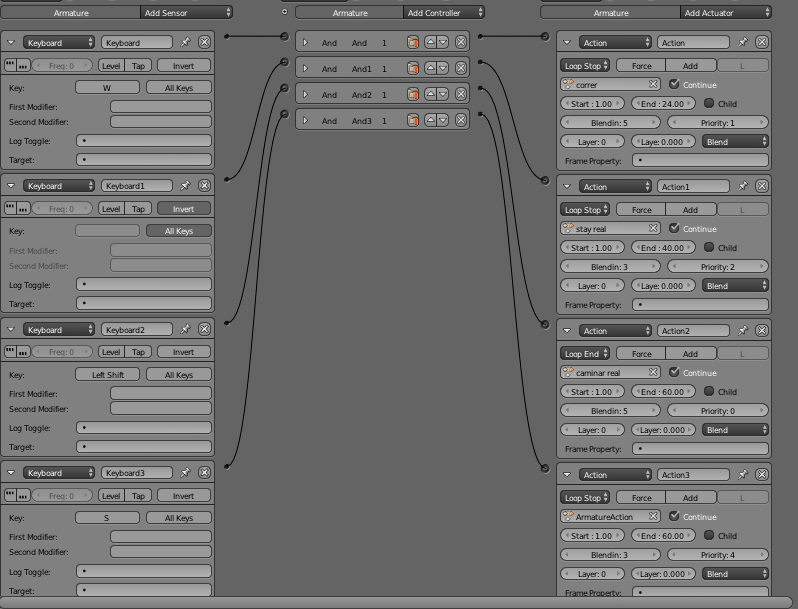Click state icon on And1 controller
The image size is (798, 609).
[413, 68]
